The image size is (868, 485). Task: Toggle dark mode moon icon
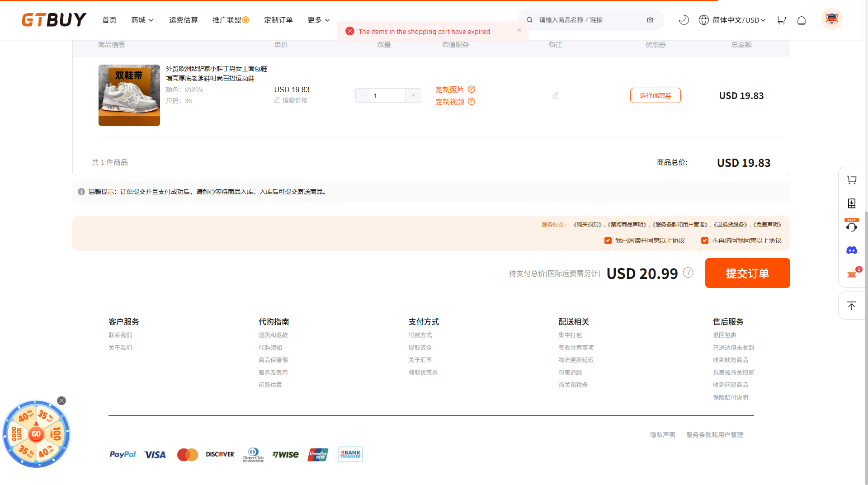pos(684,20)
